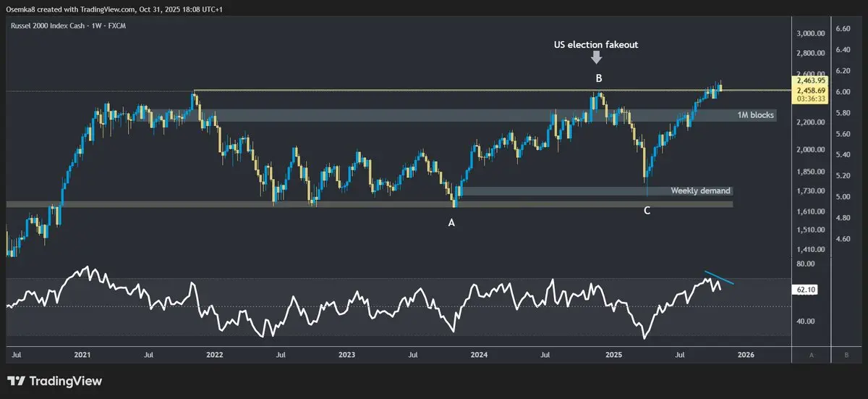
Task: Select the 'Weekly demand' zone label
Action: tap(701, 191)
